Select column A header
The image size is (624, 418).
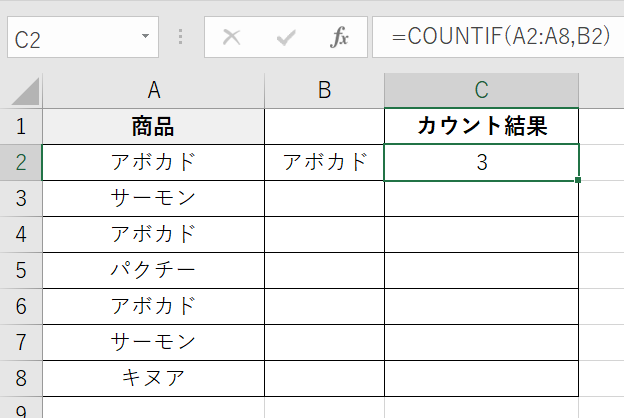[x=154, y=91]
